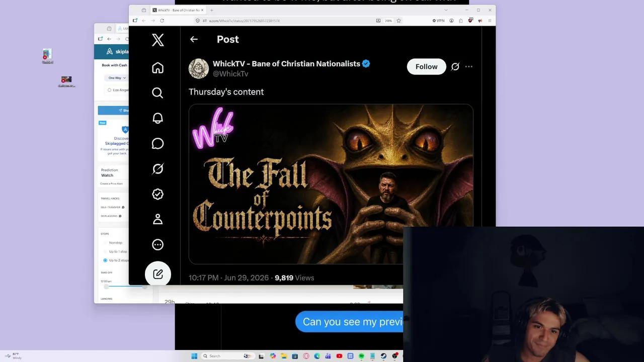Open Steam from the taskbar

point(383,356)
